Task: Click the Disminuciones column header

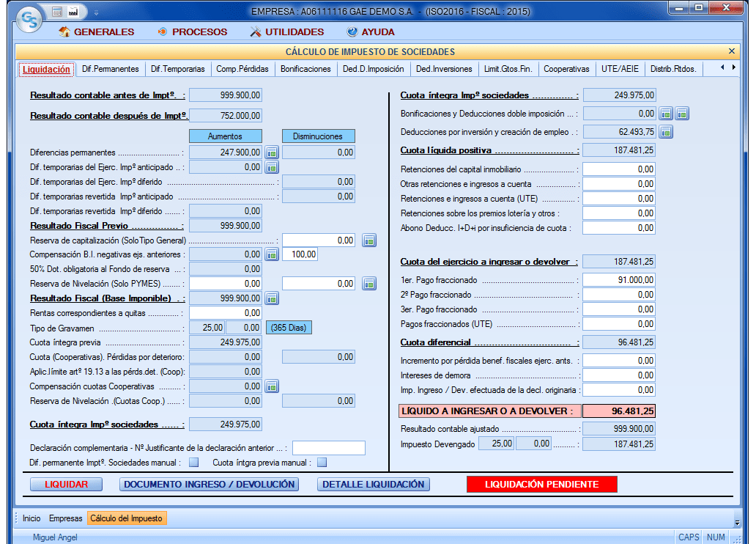Action: tap(318, 136)
